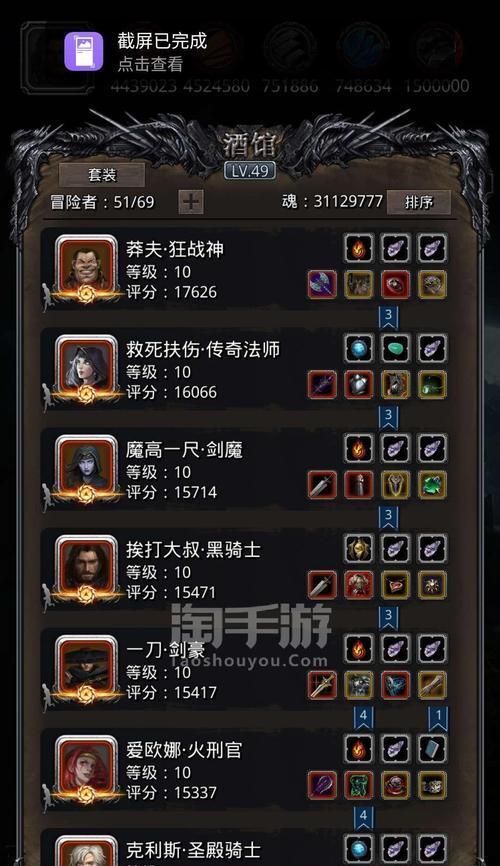The height and width of the screenshot is (866, 500).
Task: Select 魔高一尺·剑魔's green gem accessory
Action: pos(432,484)
